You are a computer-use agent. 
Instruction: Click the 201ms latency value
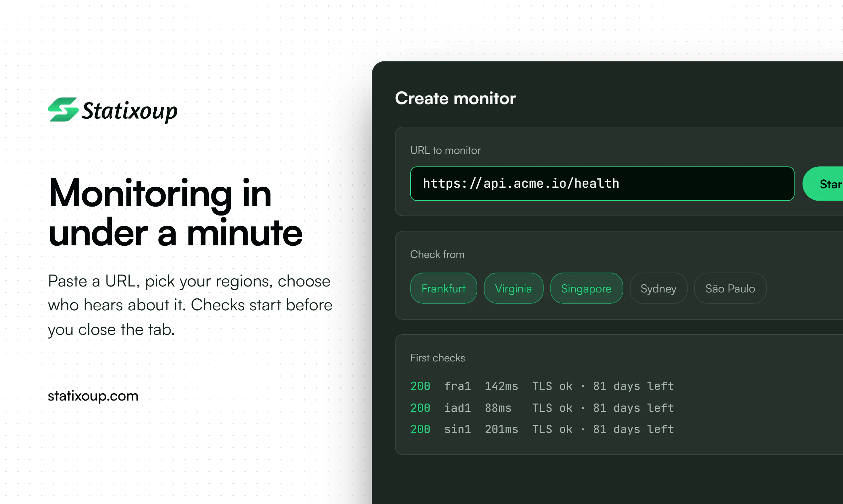click(501, 429)
